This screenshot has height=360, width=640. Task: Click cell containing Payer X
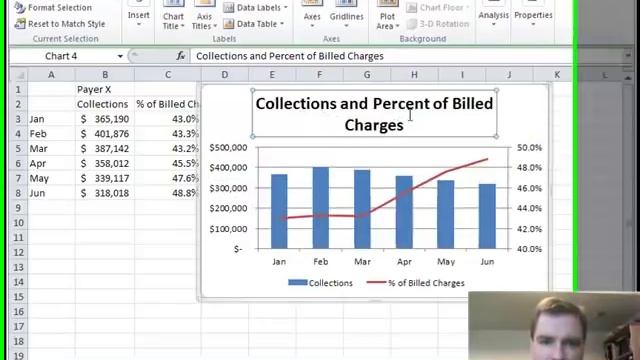coord(105,89)
